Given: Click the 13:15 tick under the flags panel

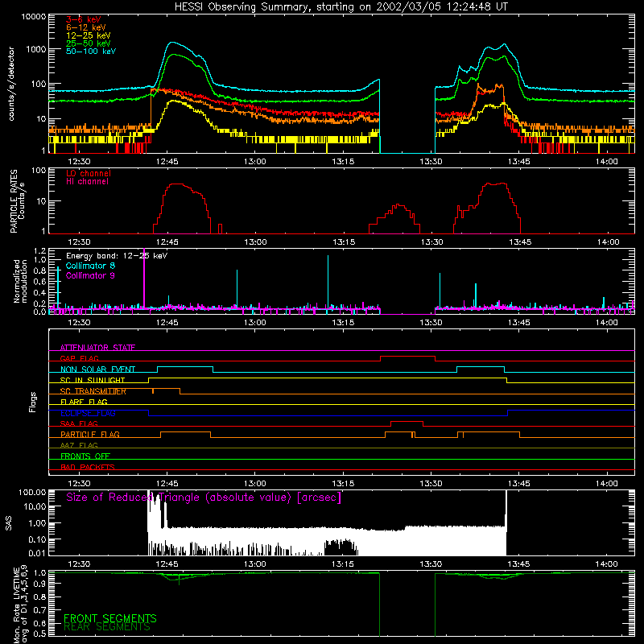Looking at the screenshot, I should [x=343, y=484].
